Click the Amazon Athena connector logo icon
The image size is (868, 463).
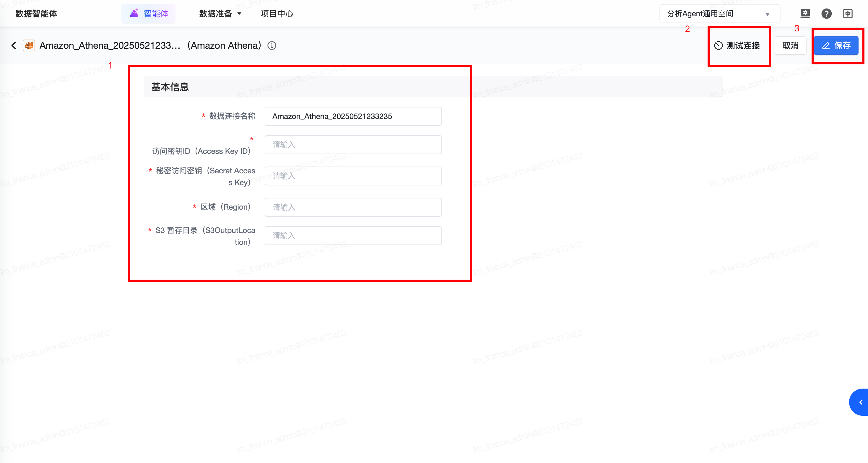[29, 45]
